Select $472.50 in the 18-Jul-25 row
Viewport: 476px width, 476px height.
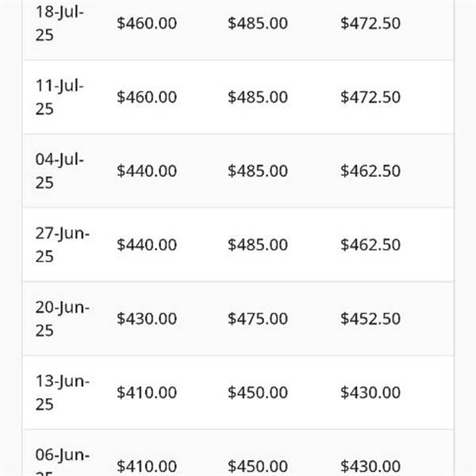(370, 23)
